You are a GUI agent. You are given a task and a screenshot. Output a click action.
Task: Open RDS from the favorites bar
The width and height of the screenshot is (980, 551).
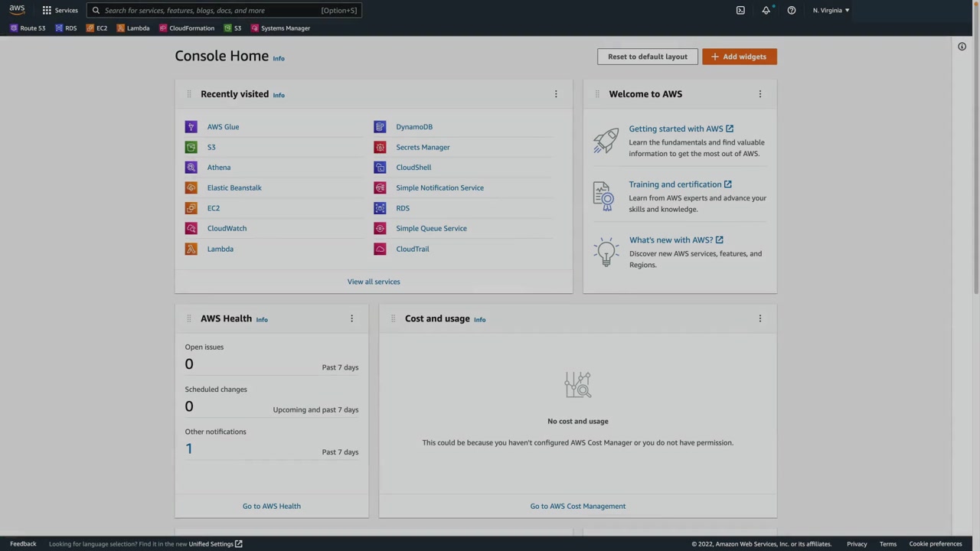click(x=66, y=28)
